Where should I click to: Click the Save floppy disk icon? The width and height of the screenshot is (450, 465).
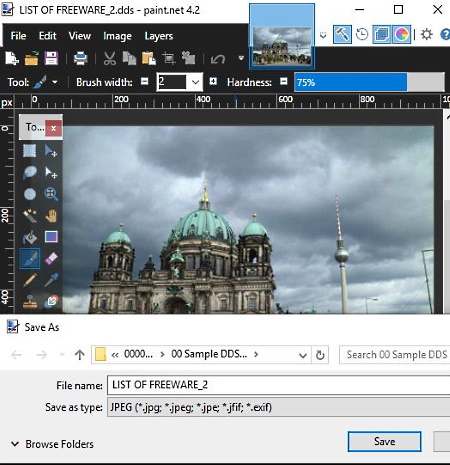51,59
